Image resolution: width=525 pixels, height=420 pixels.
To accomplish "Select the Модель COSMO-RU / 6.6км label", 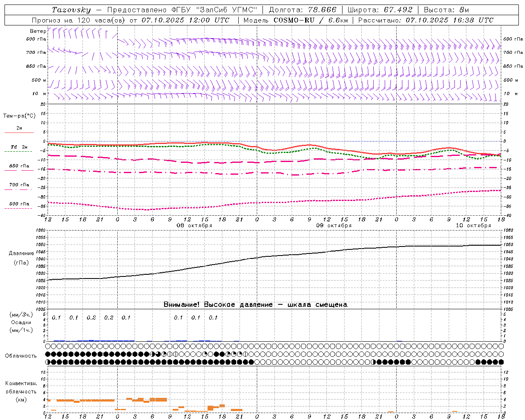I will pyautogui.click(x=295, y=20).
